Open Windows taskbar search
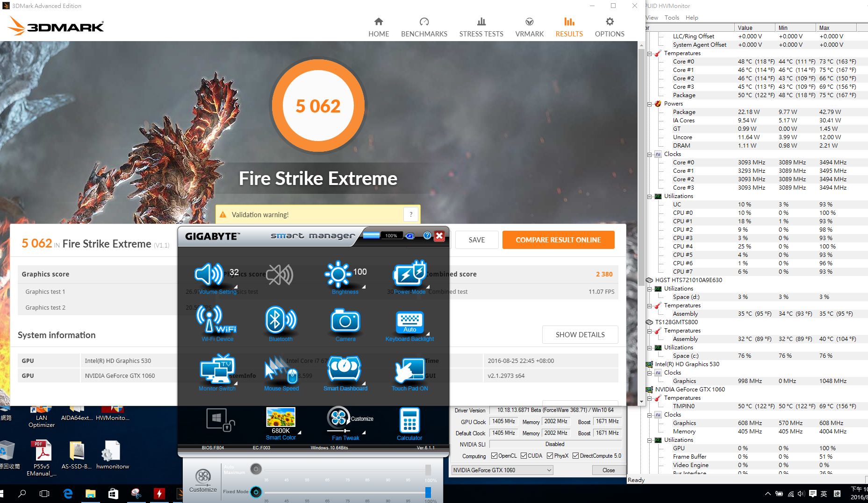Screen dimensions: 868x503 (22, 494)
